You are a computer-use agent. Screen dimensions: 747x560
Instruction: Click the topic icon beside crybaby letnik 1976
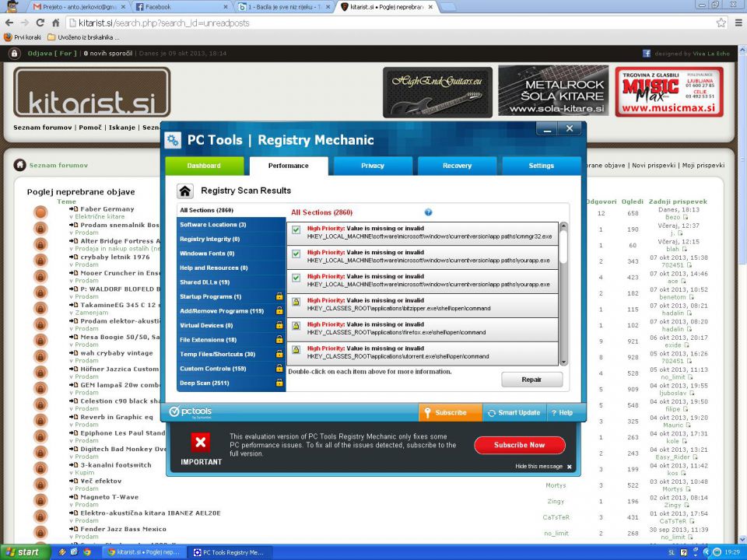[40, 261]
